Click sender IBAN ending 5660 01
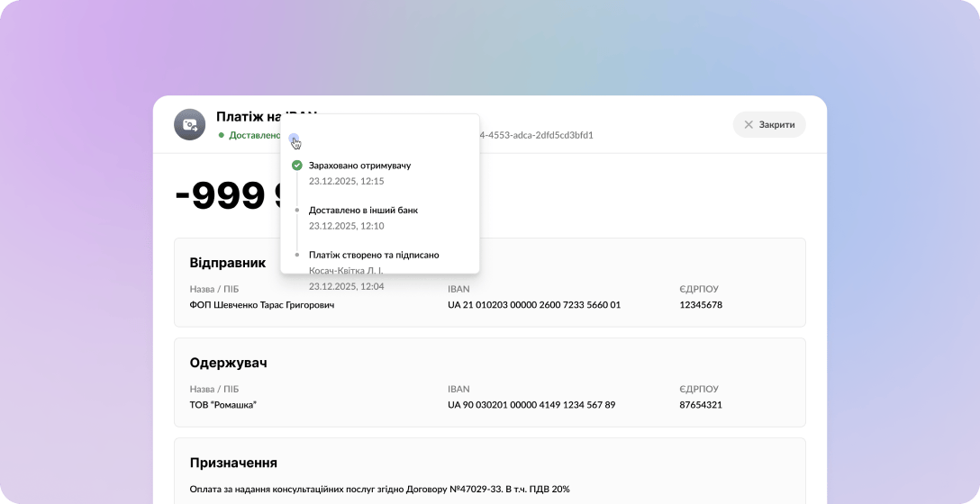980x504 pixels. click(x=534, y=305)
